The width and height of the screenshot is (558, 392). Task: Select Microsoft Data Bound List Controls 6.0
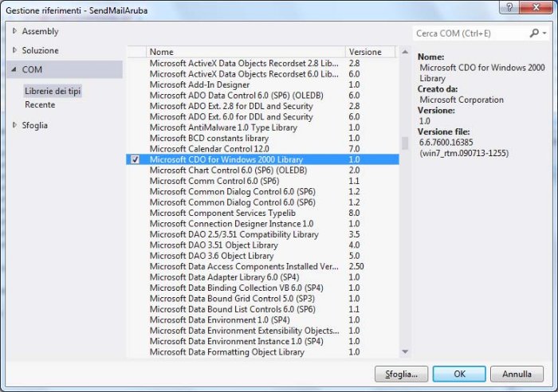click(262, 309)
